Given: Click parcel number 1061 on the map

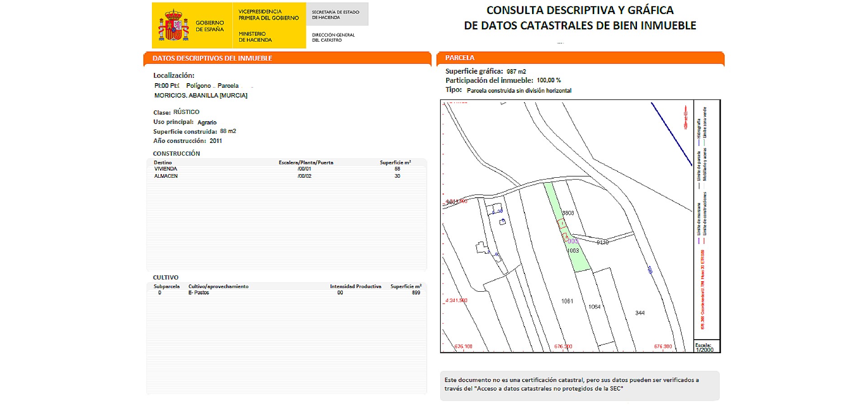Looking at the screenshot, I should [567, 301].
